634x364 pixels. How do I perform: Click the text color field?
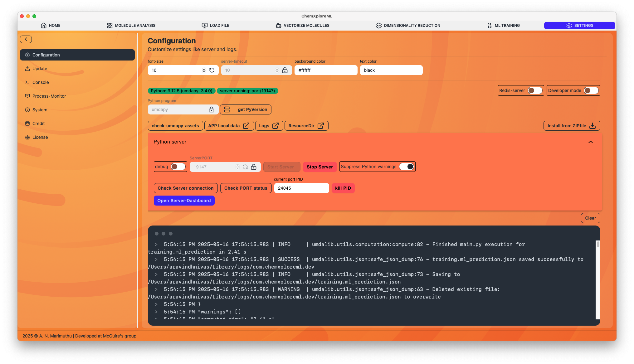click(391, 70)
